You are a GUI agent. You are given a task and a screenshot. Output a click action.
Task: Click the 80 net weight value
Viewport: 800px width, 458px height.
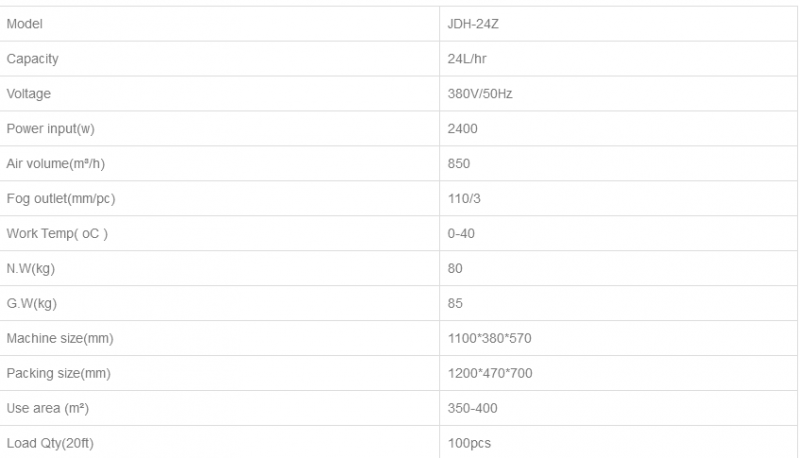pos(456,269)
